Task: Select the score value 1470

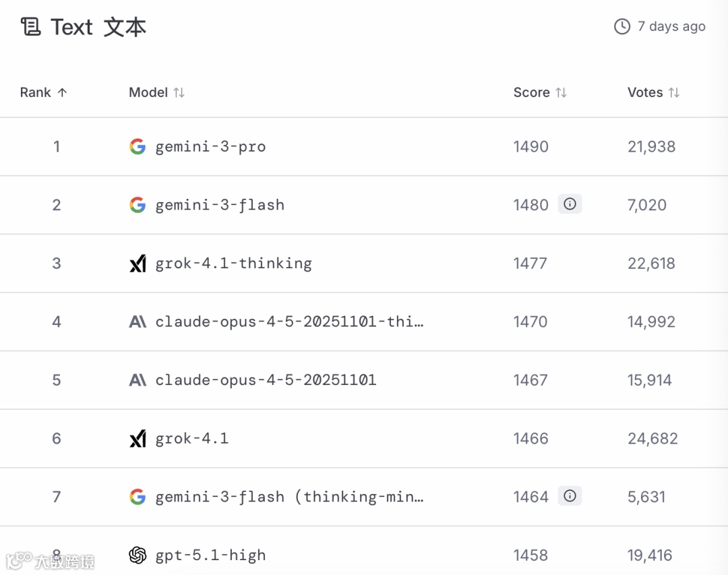Action: pos(530,322)
